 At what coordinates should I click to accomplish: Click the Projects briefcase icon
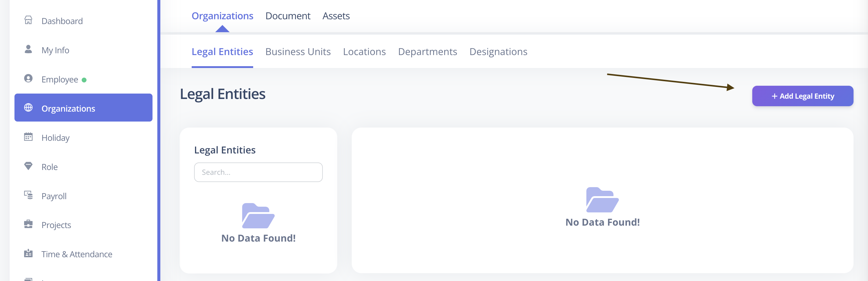[x=28, y=224]
